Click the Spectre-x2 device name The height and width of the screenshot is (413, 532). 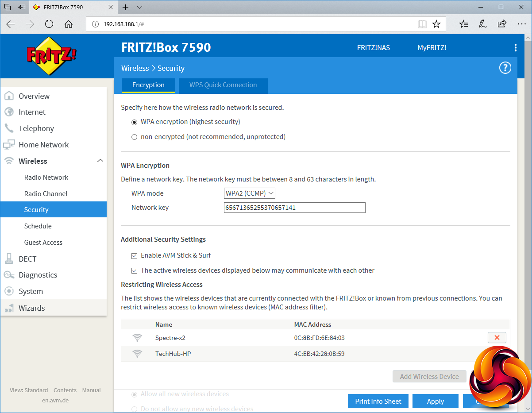tap(170, 338)
